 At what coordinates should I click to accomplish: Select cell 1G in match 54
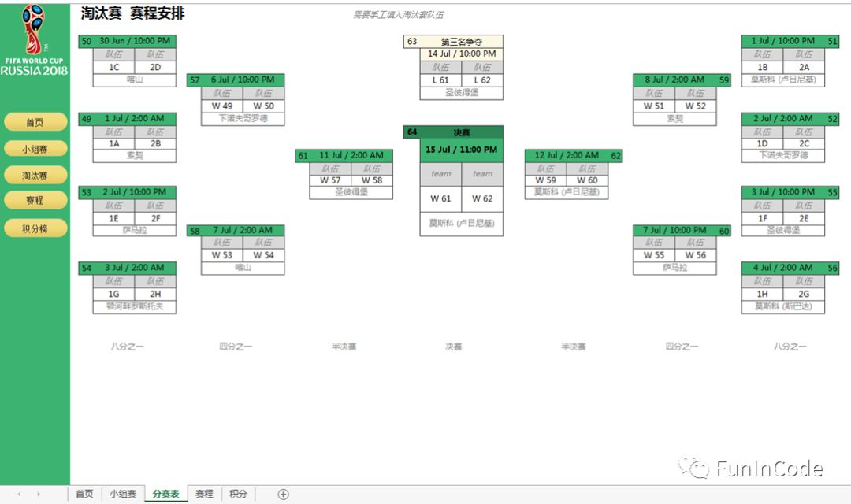point(114,294)
